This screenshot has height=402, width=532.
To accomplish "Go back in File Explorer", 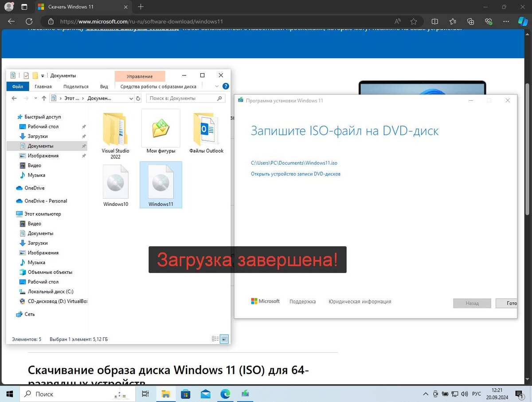I will (x=14, y=98).
